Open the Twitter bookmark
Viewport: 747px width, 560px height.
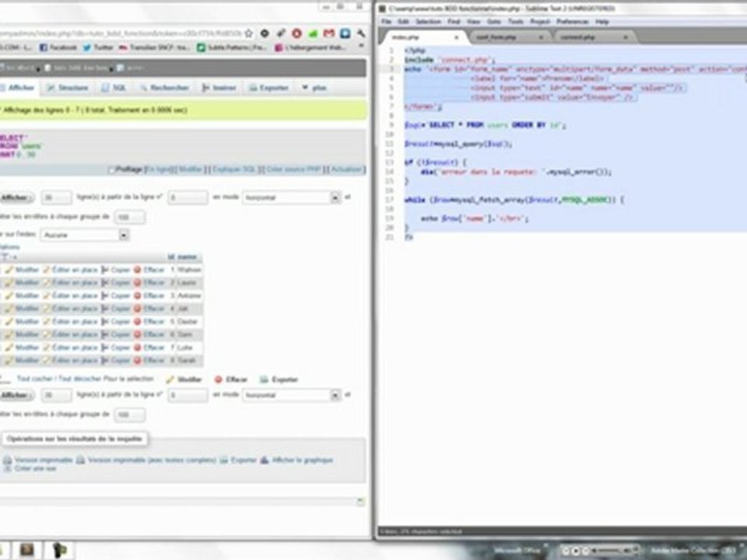pos(98,47)
